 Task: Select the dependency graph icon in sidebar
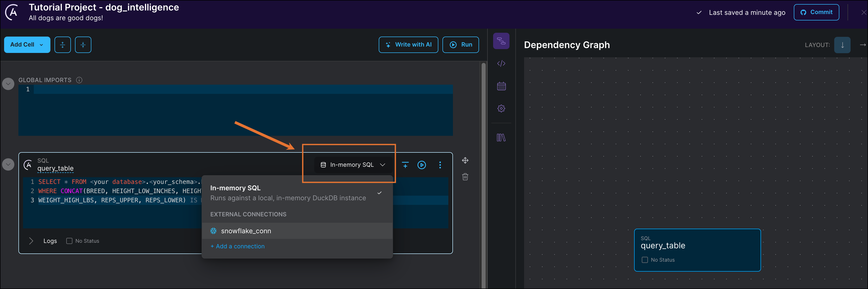point(501,41)
